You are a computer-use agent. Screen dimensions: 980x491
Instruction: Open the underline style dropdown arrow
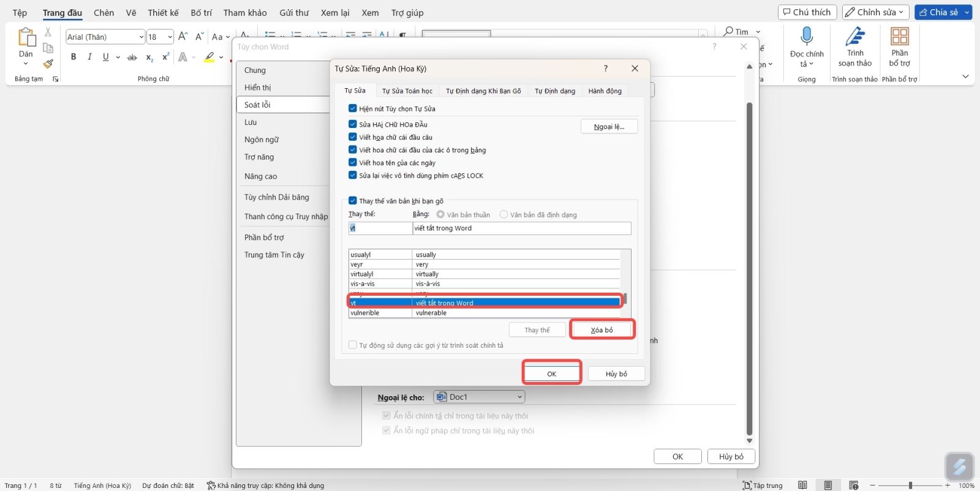click(x=118, y=57)
